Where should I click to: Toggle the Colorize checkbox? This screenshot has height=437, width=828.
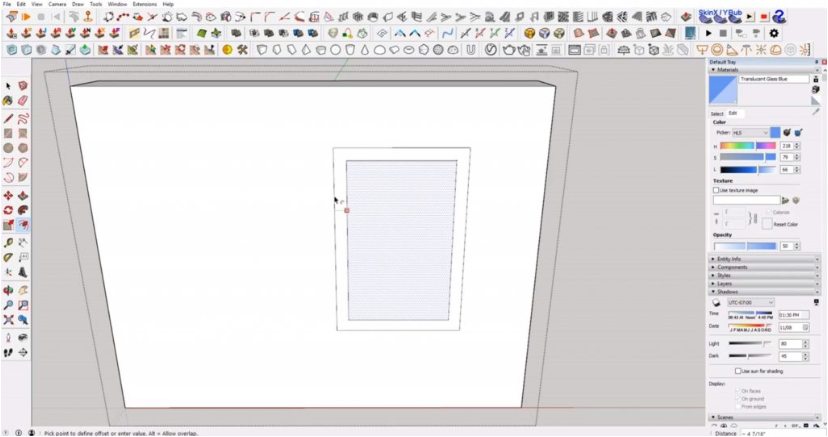pos(769,212)
